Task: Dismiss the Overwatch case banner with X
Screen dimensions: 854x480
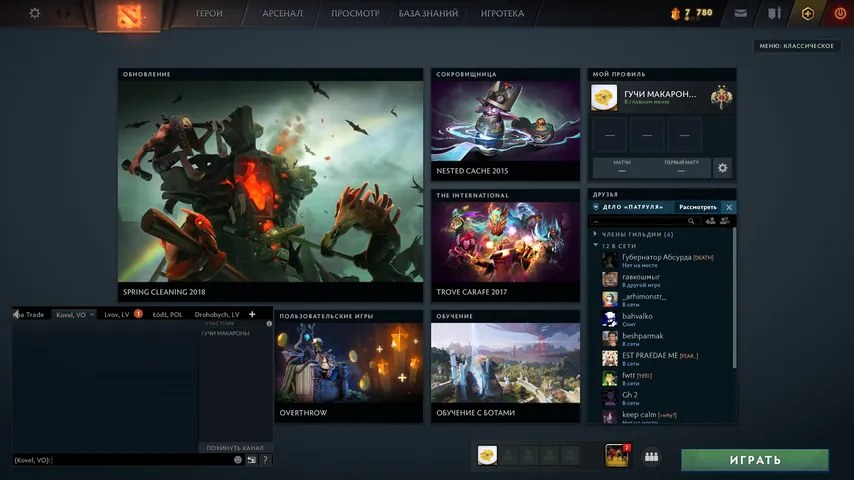Action: (x=729, y=207)
